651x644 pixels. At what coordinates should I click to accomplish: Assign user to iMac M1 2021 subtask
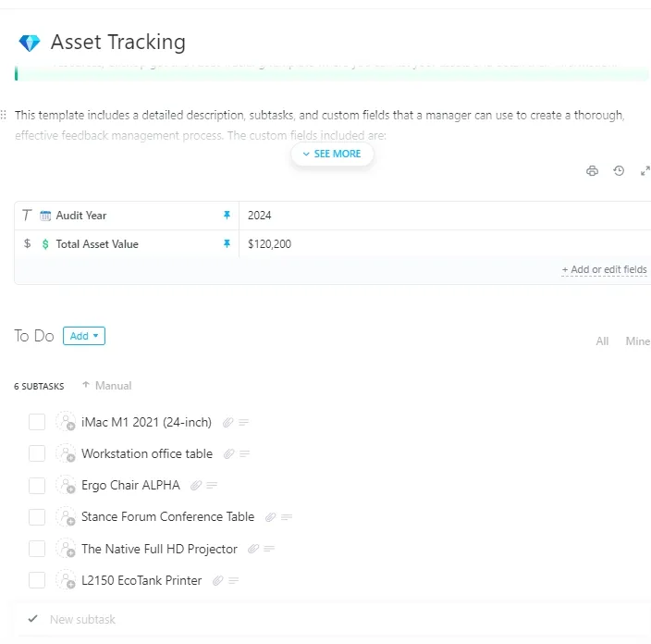click(66, 422)
